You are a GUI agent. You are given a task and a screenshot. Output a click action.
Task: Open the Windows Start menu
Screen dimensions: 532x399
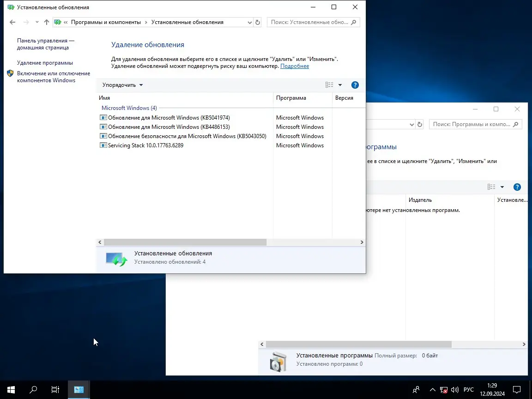pyautogui.click(x=11, y=389)
